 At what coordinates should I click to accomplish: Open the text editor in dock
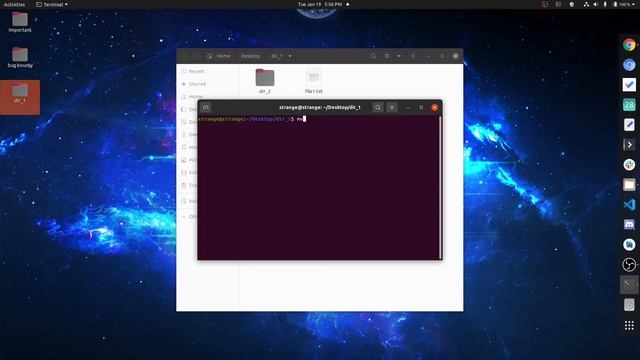[629, 124]
